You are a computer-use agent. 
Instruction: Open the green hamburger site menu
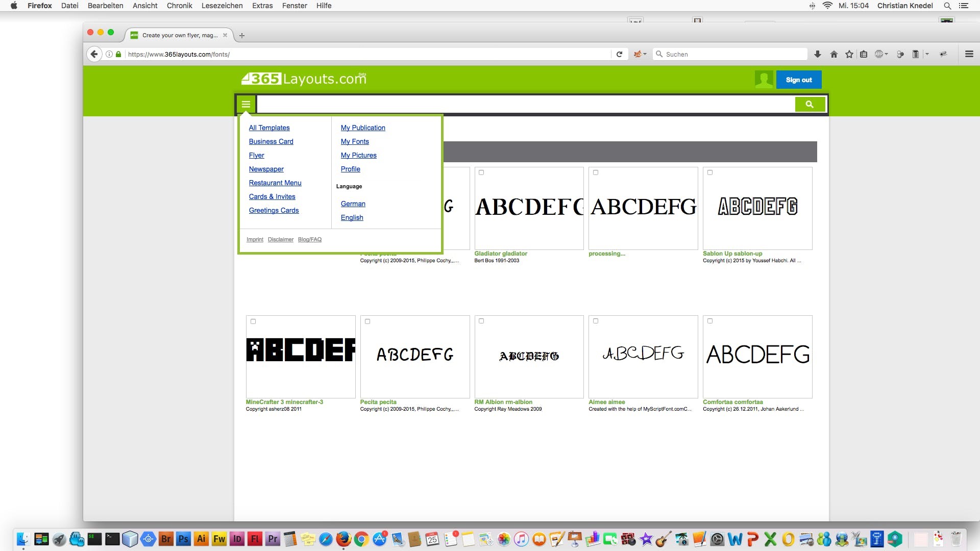click(246, 104)
